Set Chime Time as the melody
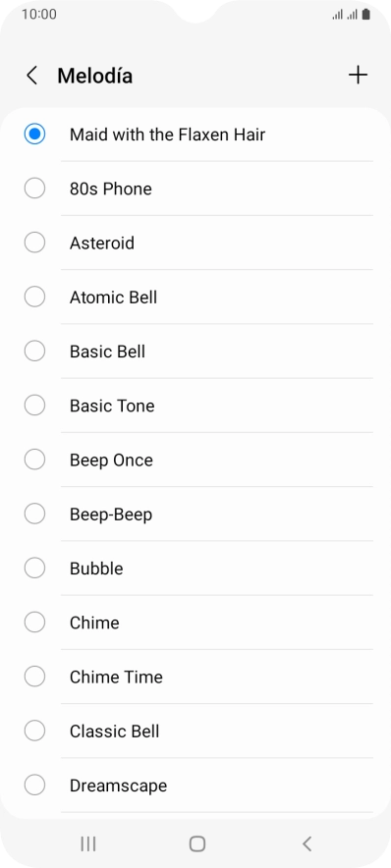The height and width of the screenshot is (868, 391). [x=195, y=677]
